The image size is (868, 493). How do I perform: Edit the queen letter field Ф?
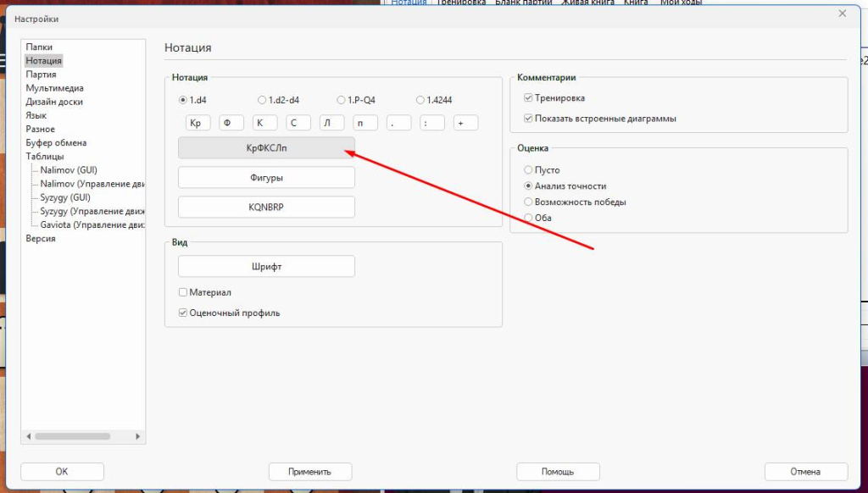point(231,122)
